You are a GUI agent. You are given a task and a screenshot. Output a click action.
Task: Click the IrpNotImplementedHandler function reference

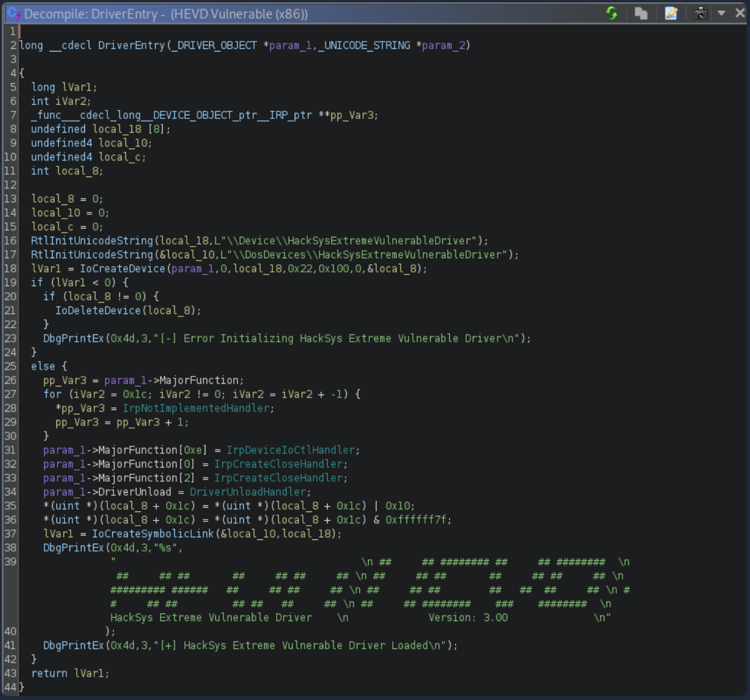click(x=196, y=408)
